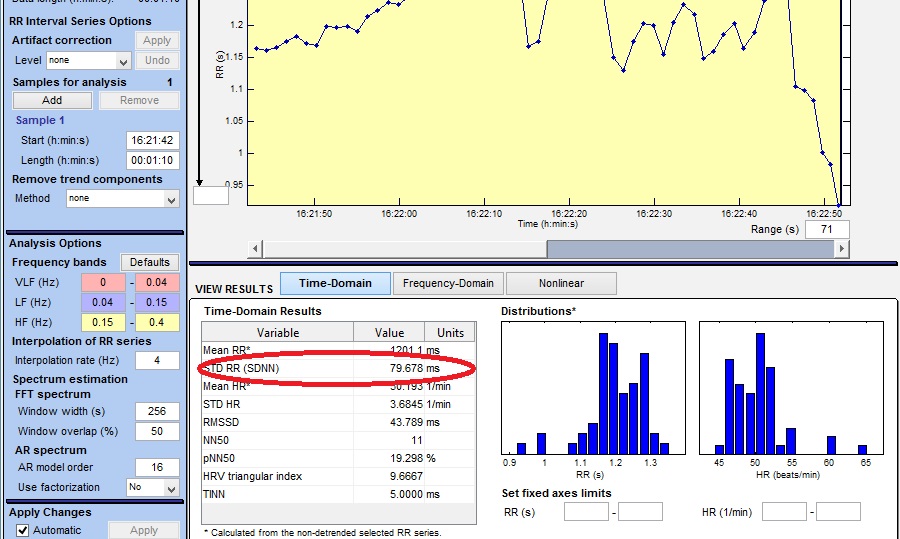
Task: Switch to the Frequency-Domain results tab
Action: tap(448, 284)
